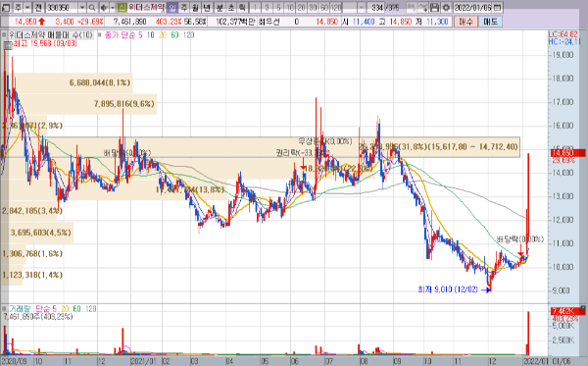Click the bar count field showing 334
The image size is (588, 366).
pos(375,7)
